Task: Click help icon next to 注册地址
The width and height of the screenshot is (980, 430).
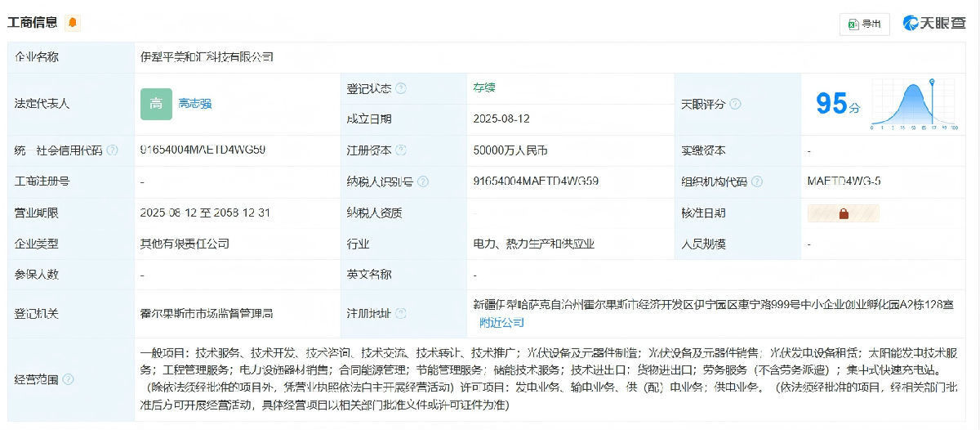Action: [x=401, y=313]
